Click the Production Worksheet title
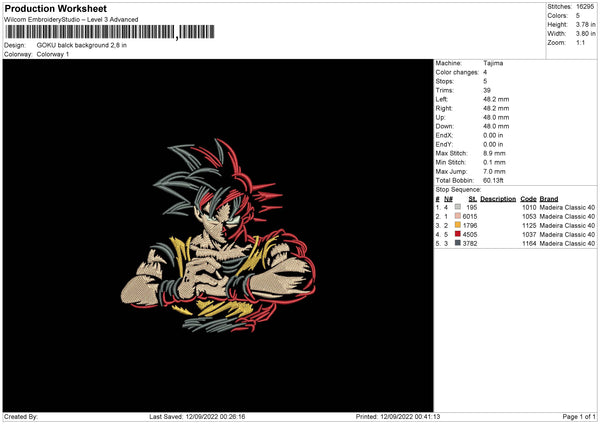 tap(55, 8)
